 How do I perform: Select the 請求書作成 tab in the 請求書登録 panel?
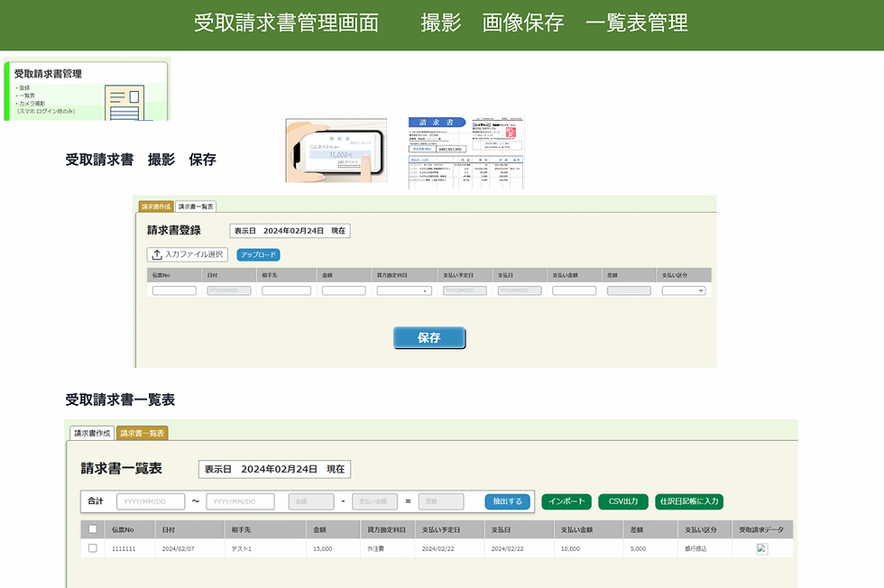click(x=156, y=207)
